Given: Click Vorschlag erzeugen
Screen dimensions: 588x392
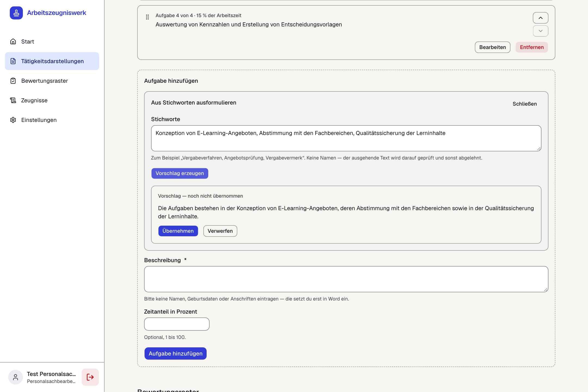Looking at the screenshot, I should coord(180,173).
